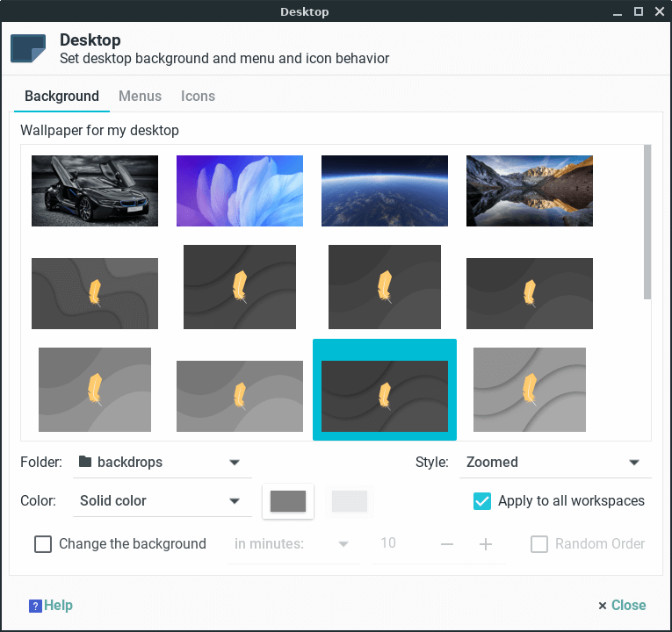Select the mountain lake reflection wallpaper

click(530, 190)
